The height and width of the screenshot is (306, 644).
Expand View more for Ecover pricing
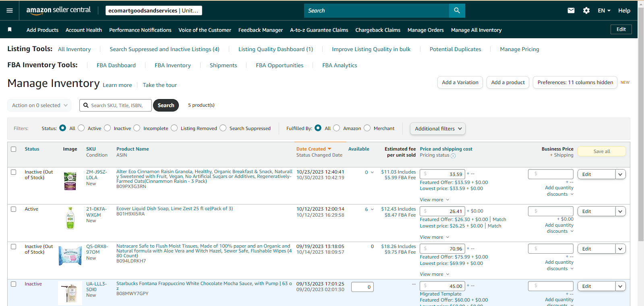[434, 237]
